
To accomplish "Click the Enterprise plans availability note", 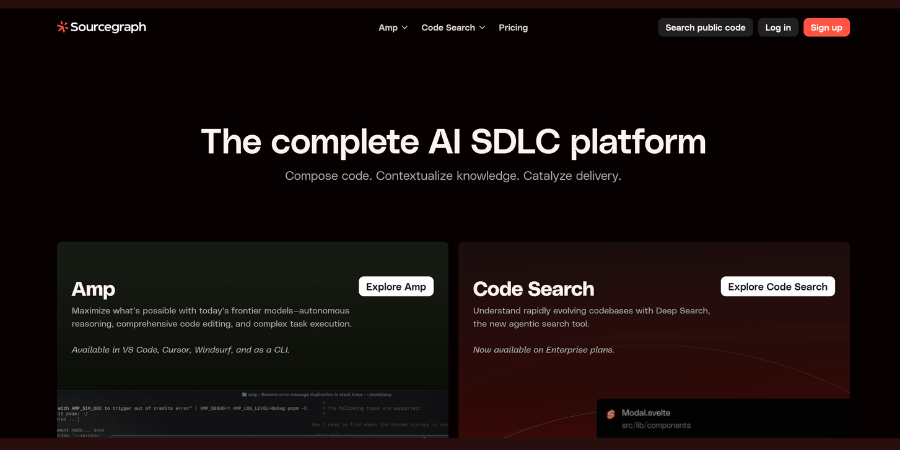I will 543,350.
